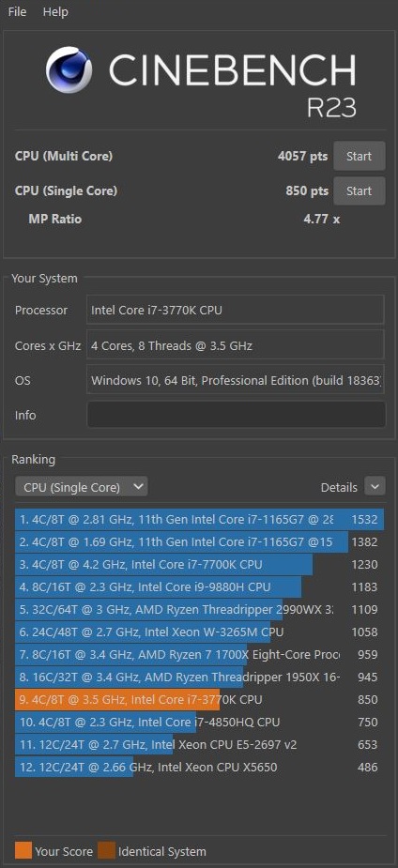Open the CPU (Single Core) ranking dropdown
This screenshot has height=868, width=398.
click(x=82, y=487)
